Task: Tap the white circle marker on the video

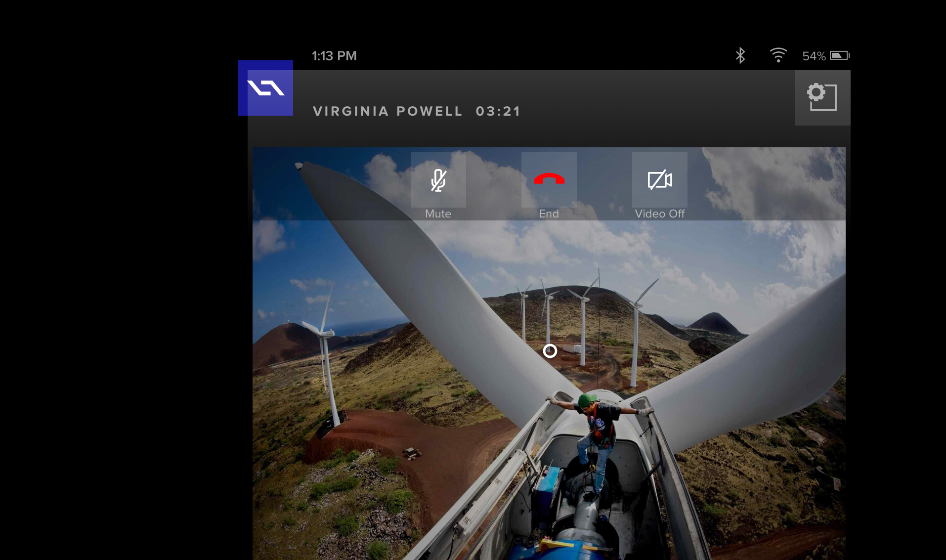Action: point(550,351)
